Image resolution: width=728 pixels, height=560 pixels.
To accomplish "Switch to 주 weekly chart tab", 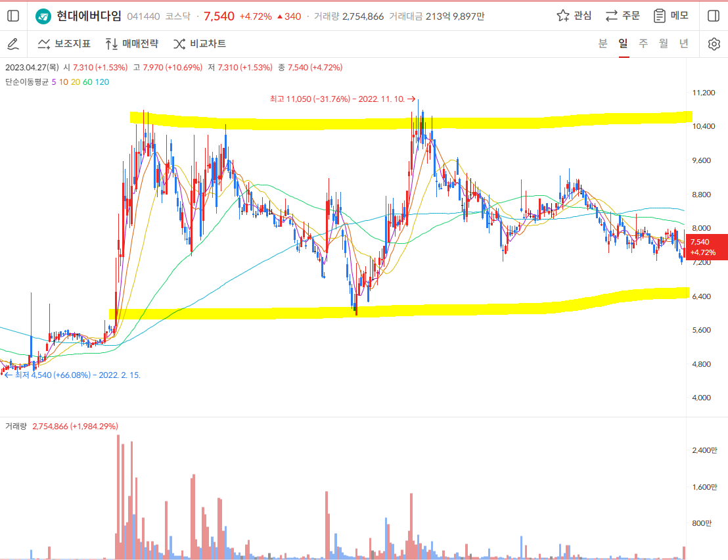I will point(643,43).
